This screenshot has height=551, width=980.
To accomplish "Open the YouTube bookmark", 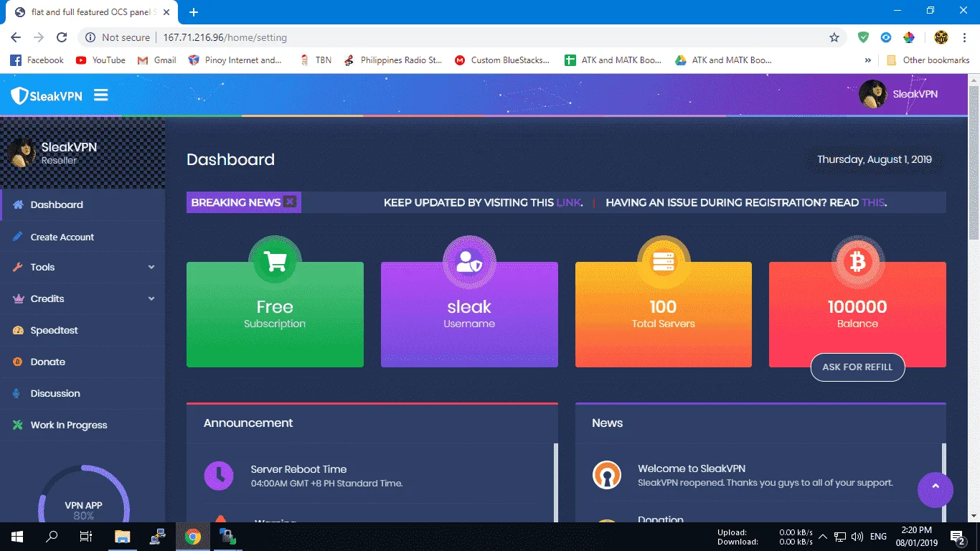I will tap(100, 60).
